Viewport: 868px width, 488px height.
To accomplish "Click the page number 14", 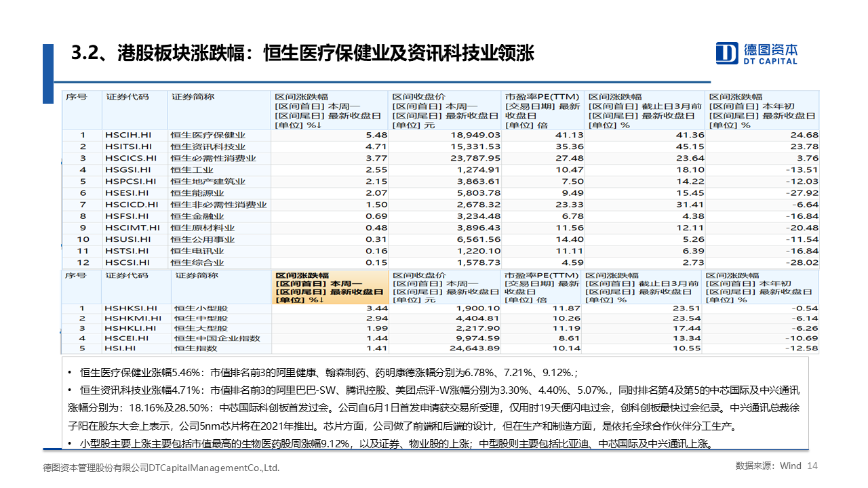I will [812, 466].
